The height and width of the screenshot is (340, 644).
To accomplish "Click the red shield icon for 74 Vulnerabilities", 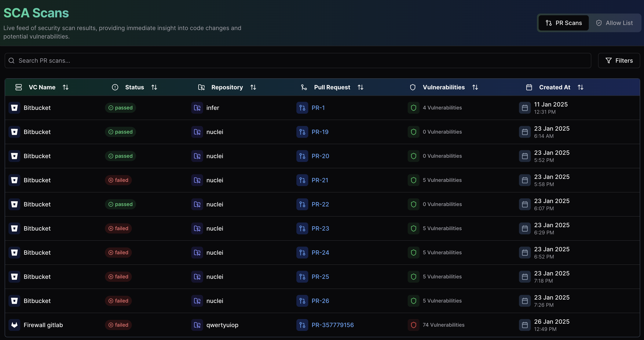I will 413,325.
